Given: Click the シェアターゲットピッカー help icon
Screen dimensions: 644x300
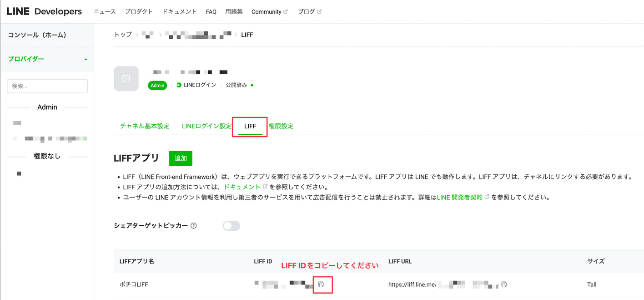Looking at the screenshot, I should click(194, 226).
